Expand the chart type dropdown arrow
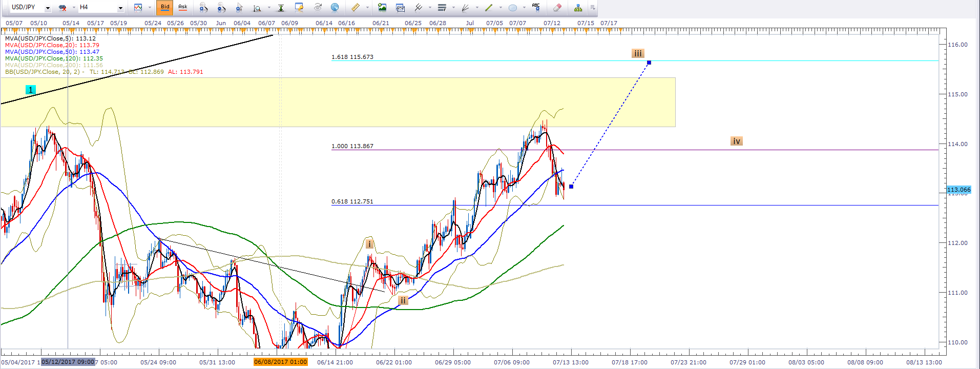Viewport: 980px width, 369px height. click(x=150, y=8)
